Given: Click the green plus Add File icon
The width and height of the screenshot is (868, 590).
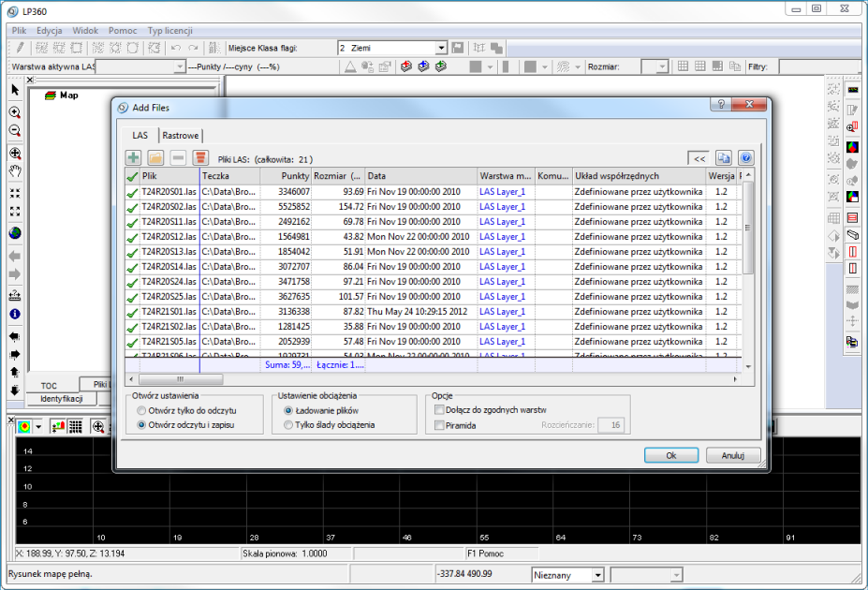Looking at the screenshot, I should point(133,157).
